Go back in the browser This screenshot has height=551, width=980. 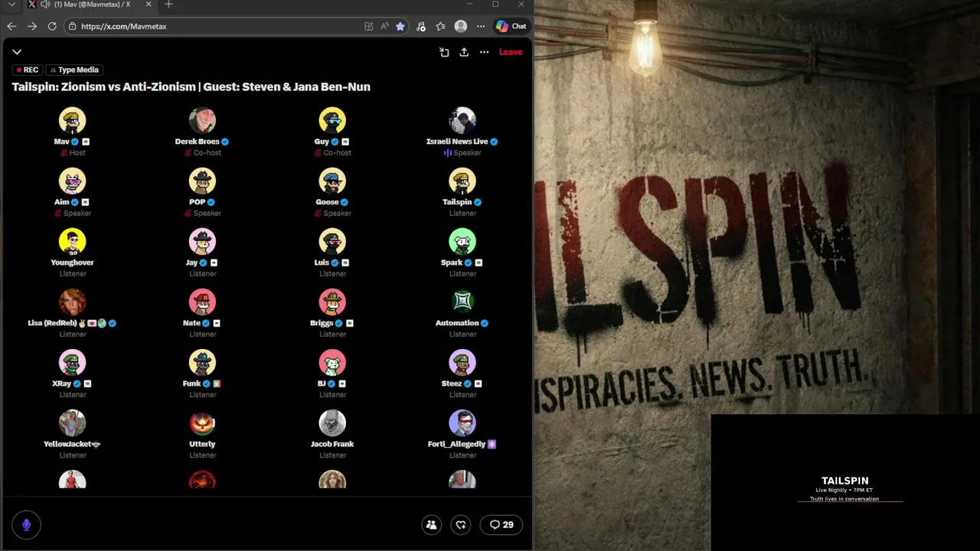[x=11, y=26]
